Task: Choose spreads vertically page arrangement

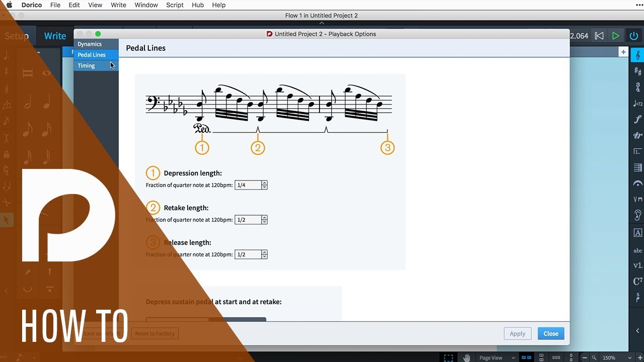Action: [x=541, y=357]
